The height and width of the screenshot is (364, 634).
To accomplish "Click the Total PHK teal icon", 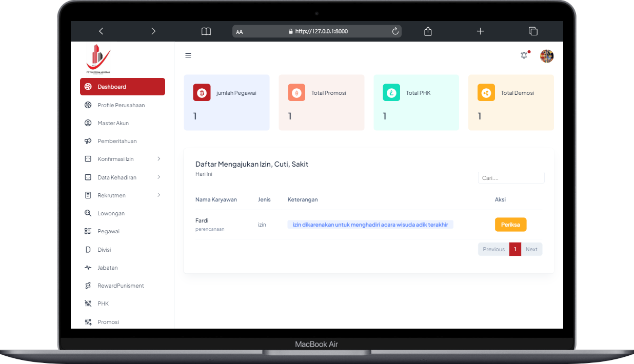I will (391, 93).
